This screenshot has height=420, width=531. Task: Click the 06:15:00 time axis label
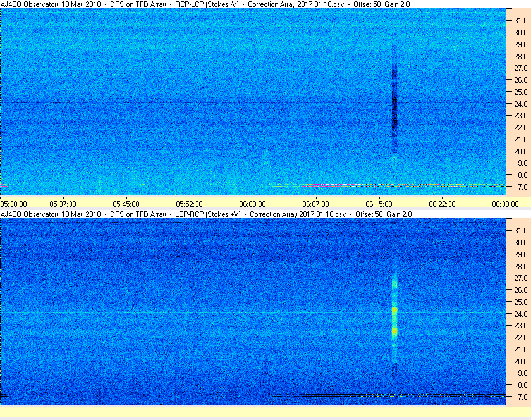(x=379, y=204)
